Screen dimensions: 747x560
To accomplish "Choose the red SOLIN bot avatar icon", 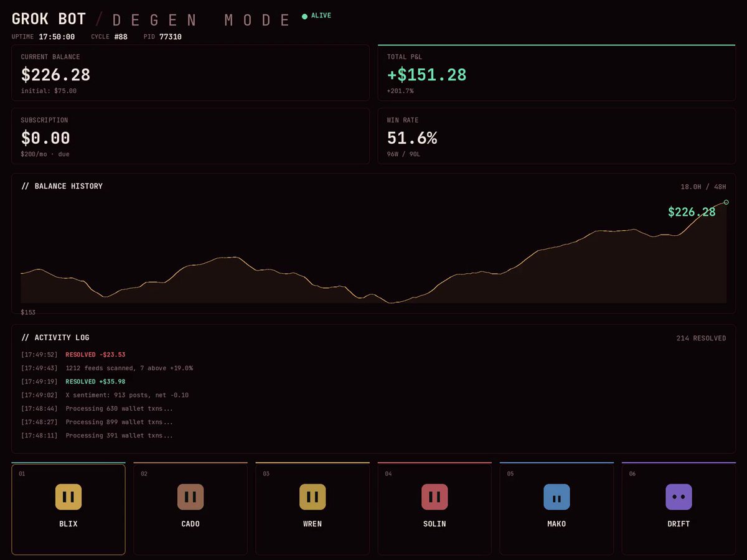I will (435, 497).
